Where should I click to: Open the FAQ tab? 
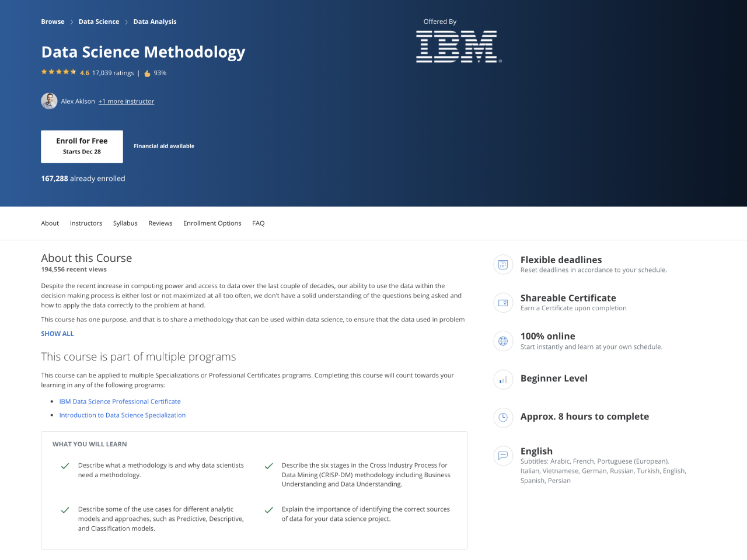[259, 223]
